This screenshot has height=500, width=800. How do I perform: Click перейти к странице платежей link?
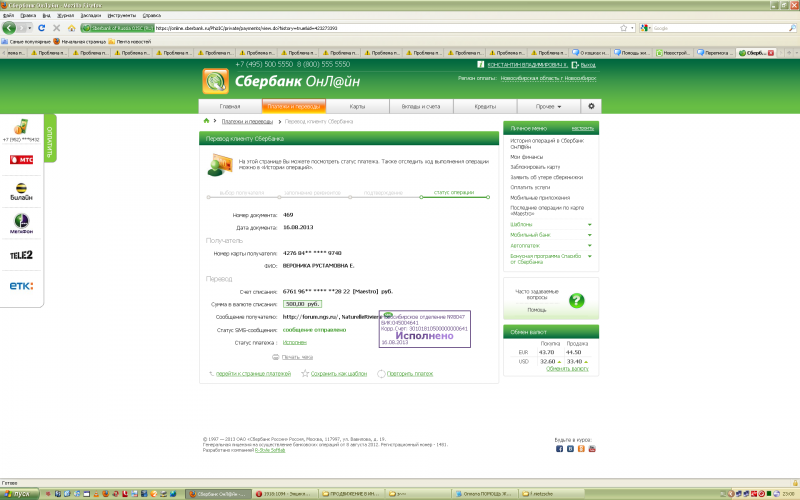click(x=253, y=373)
